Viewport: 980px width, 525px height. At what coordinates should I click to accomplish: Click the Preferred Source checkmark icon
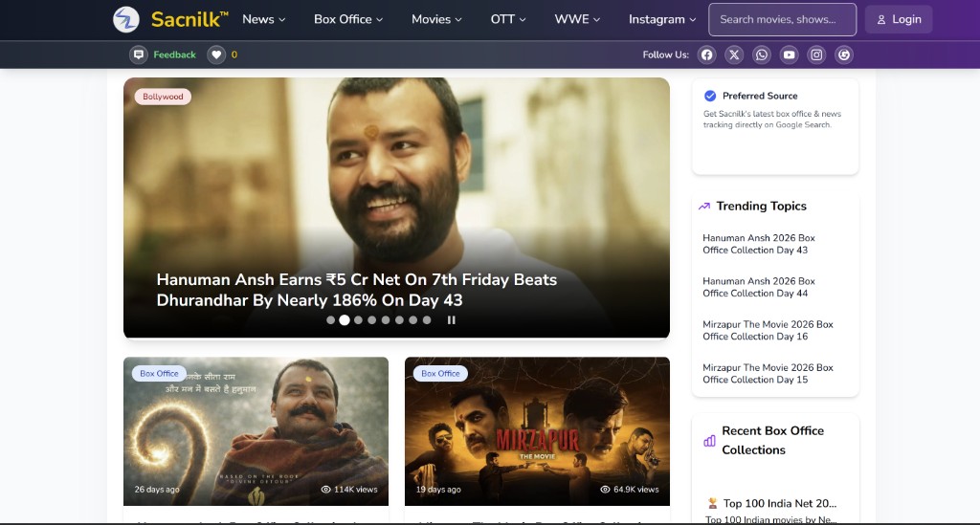[710, 96]
